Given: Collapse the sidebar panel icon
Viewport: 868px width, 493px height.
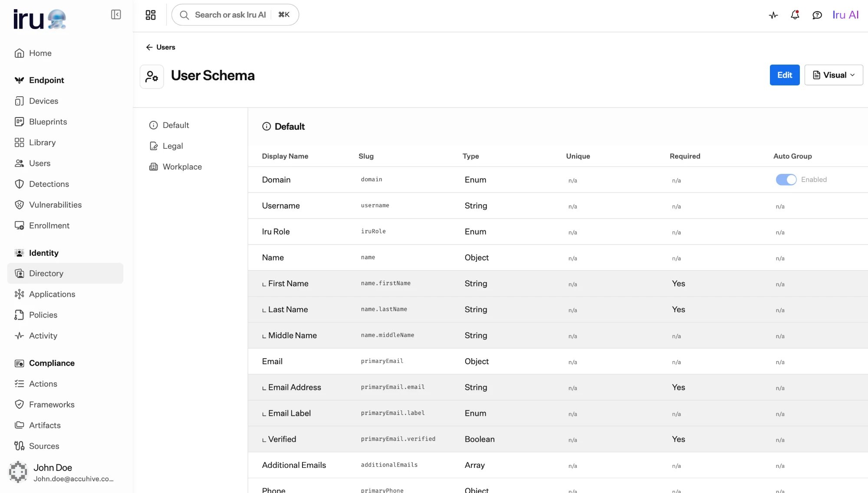Looking at the screenshot, I should pyautogui.click(x=116, y=15).
